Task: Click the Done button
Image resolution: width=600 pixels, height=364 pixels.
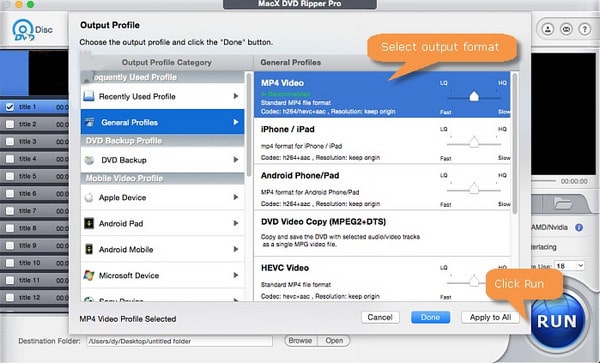Action: coord(430,317)
